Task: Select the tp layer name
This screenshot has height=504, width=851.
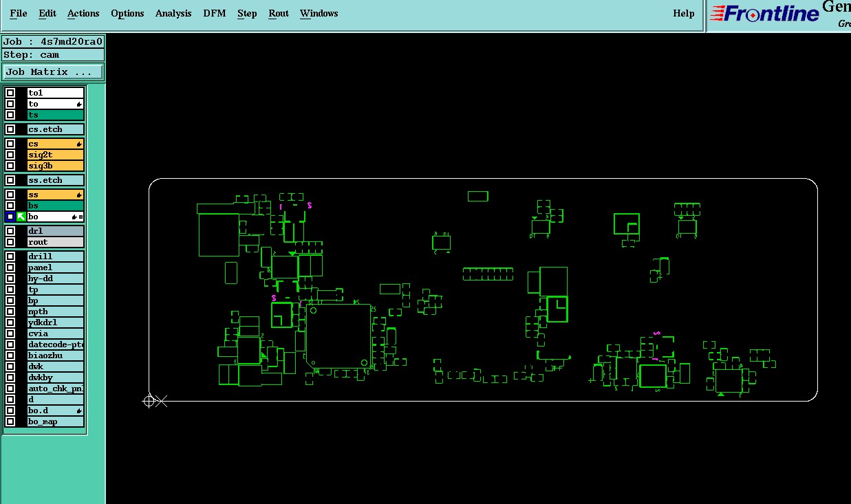Action: [x=56, y=289]
